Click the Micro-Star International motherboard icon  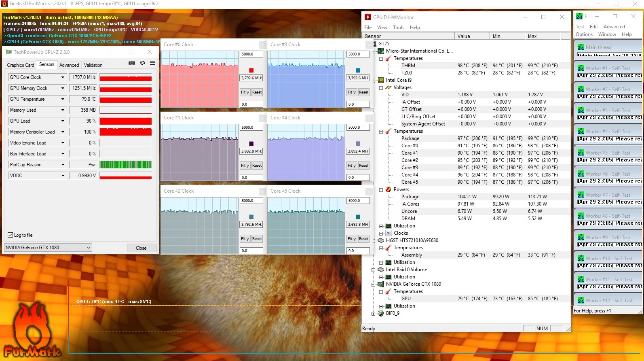pyautogui.click(x=381, y=51)
